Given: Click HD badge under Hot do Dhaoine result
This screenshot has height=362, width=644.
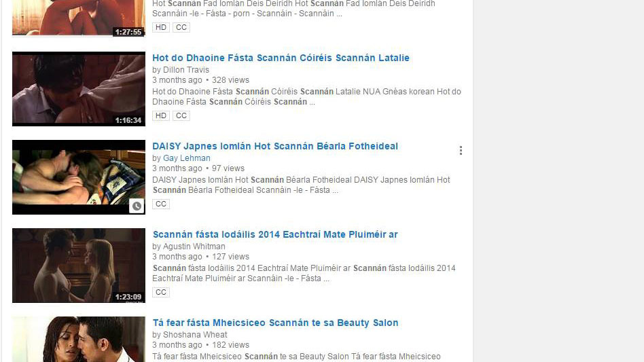Looking at the screenshot, I should click(x=160, y=115).
